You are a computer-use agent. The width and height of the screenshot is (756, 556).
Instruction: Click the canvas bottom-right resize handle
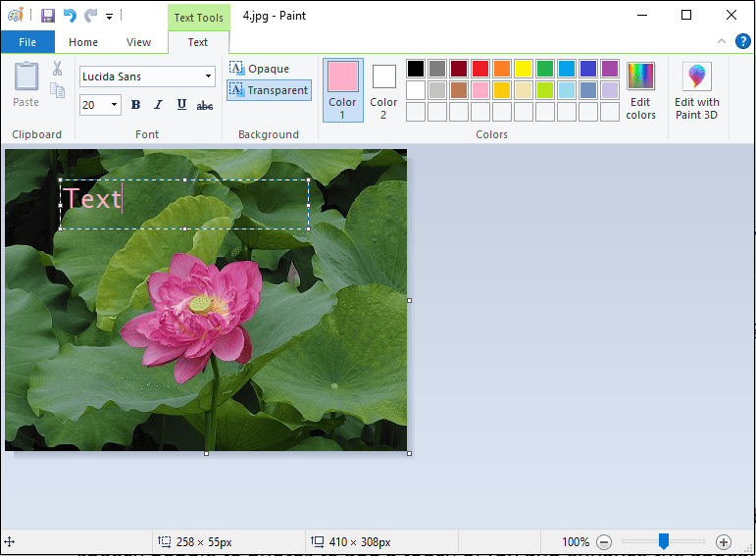coord(409,453)
